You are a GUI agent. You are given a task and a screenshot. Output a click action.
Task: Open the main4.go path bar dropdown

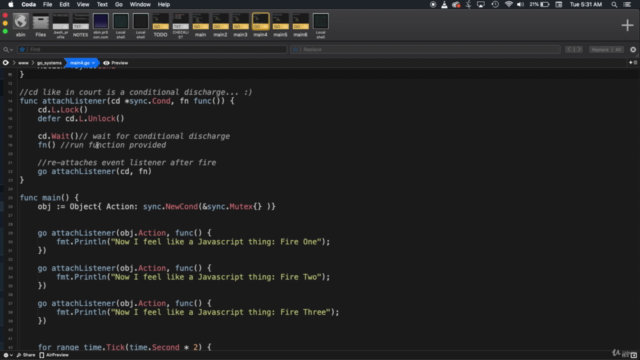(82, 63)
